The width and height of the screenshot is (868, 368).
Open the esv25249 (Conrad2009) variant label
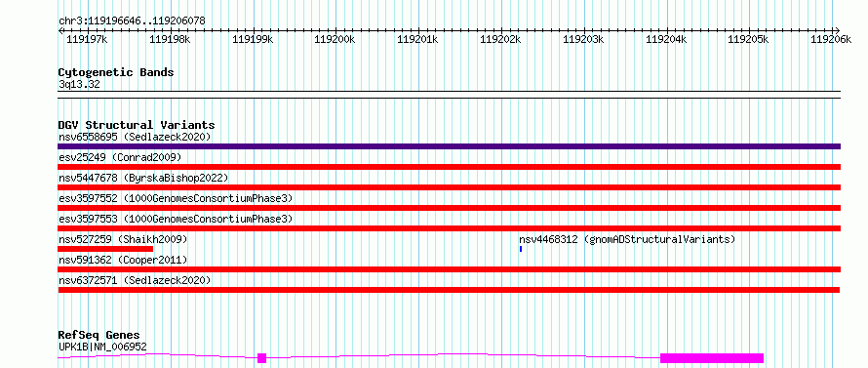coord(120,157)
